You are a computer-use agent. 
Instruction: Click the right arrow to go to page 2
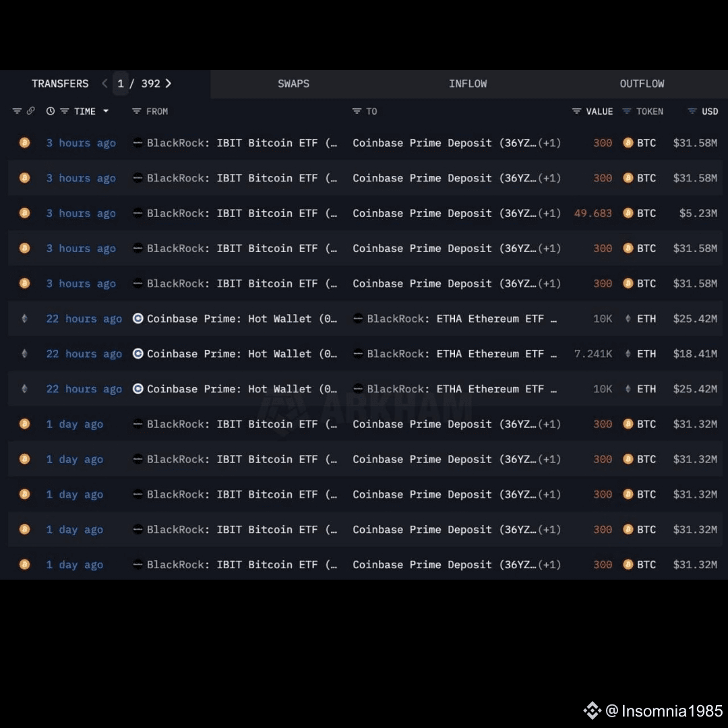point(168,84)
